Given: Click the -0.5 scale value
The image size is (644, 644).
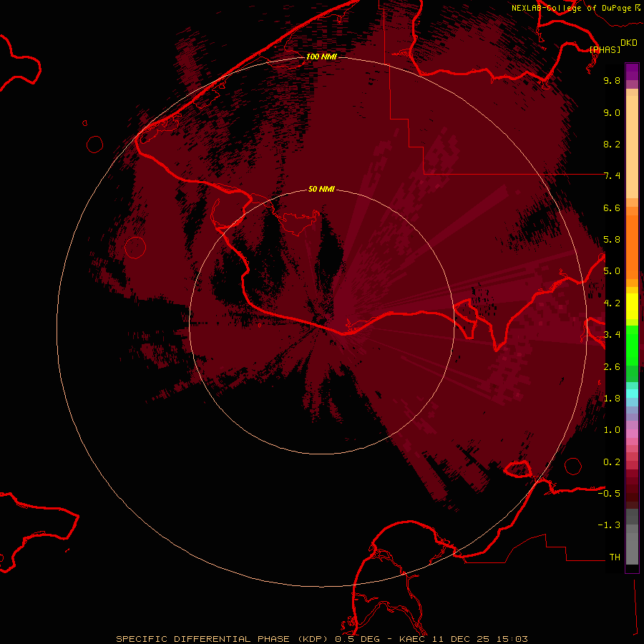Looking at the screenshot, I should point(609,494).
